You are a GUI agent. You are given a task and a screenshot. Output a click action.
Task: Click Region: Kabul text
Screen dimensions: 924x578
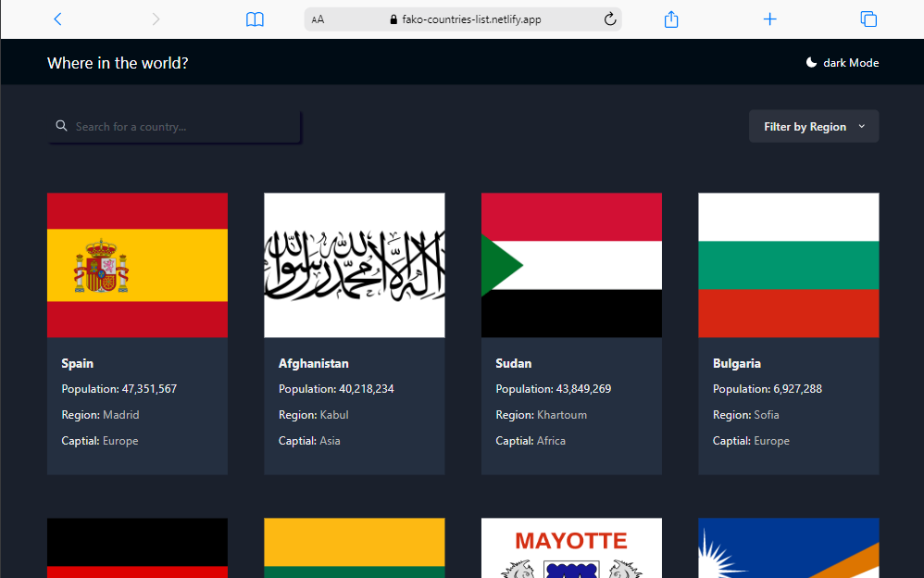point(314,415)
